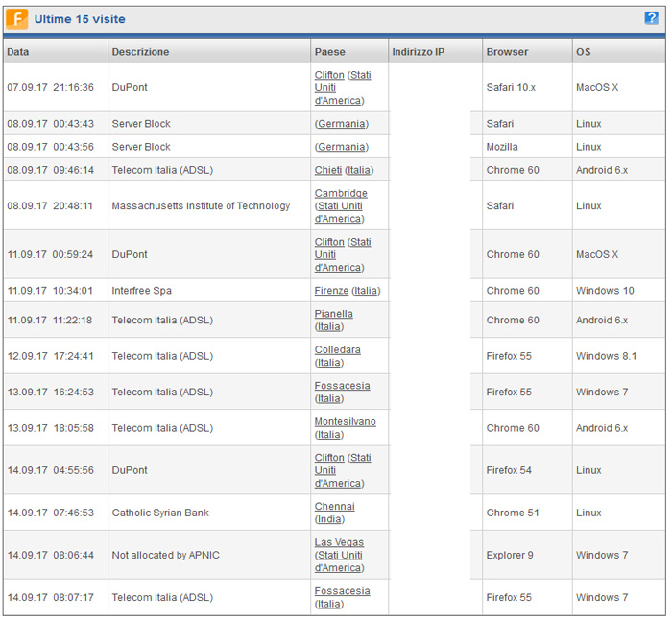Select 'DuPont' in 11.09.17 00:59:24 row
672x620 pixels.
[x=130, y=254]
